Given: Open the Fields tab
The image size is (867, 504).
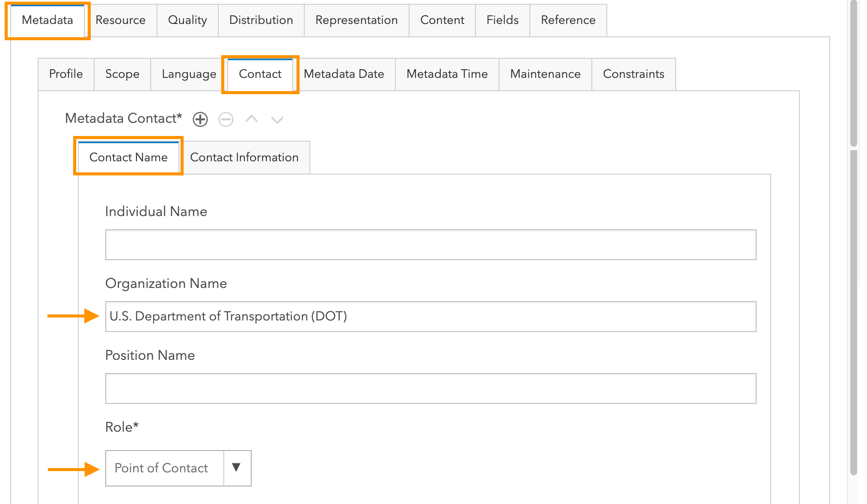Looking at the screenshot, I should [x=502, y=20].
